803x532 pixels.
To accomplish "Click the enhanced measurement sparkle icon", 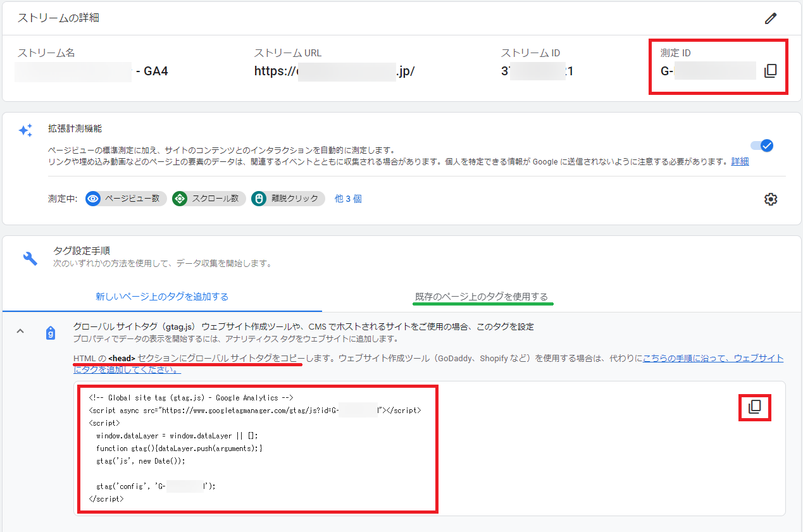I will pyautogui.click(x=25, y=131).
